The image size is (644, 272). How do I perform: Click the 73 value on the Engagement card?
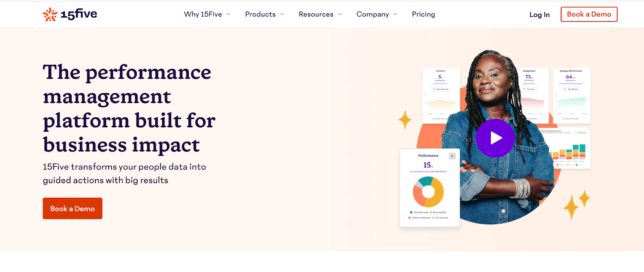(x=529, y=77)
